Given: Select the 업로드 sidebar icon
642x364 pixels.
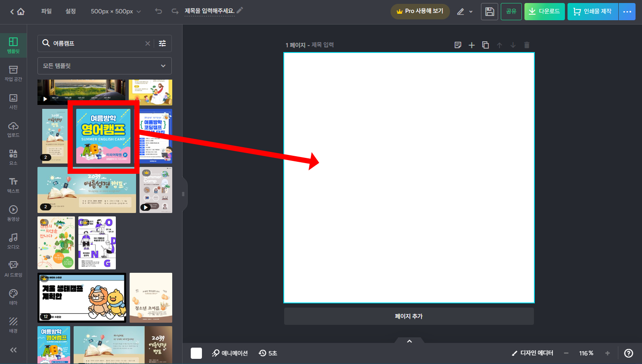Looking at the screenshot, I should 13,128.
